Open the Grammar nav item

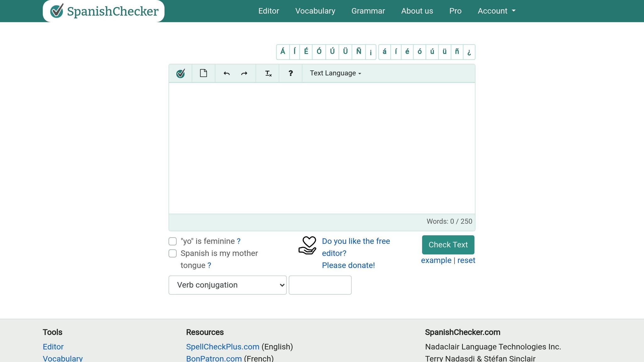[x=368, y=11]
